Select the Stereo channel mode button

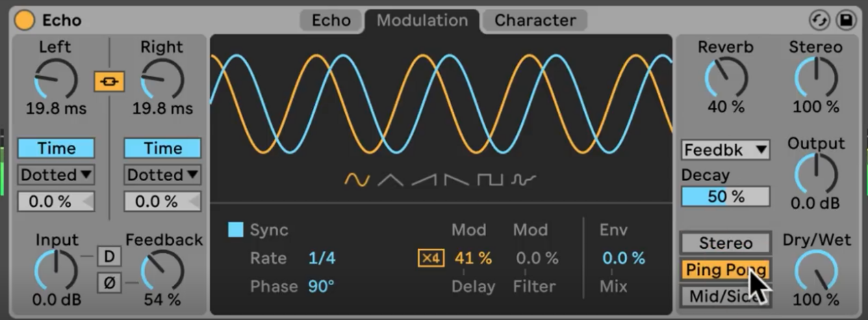(x=726, y=243)
